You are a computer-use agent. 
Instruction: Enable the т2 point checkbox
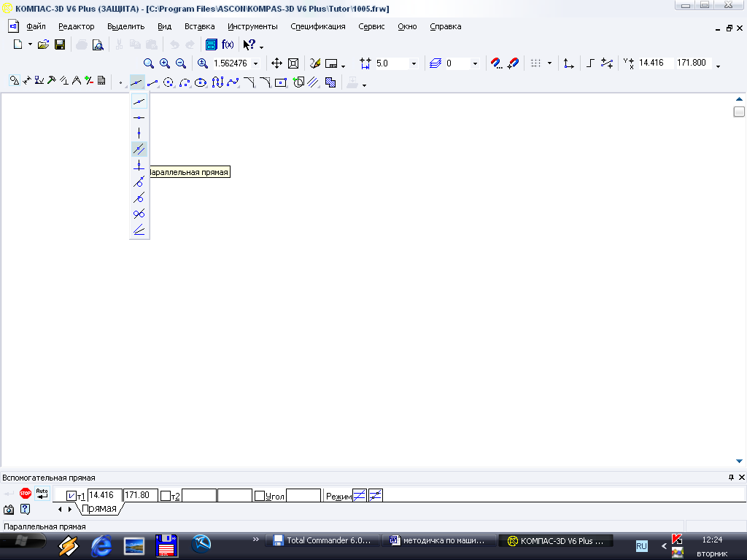tap(166, 496)
